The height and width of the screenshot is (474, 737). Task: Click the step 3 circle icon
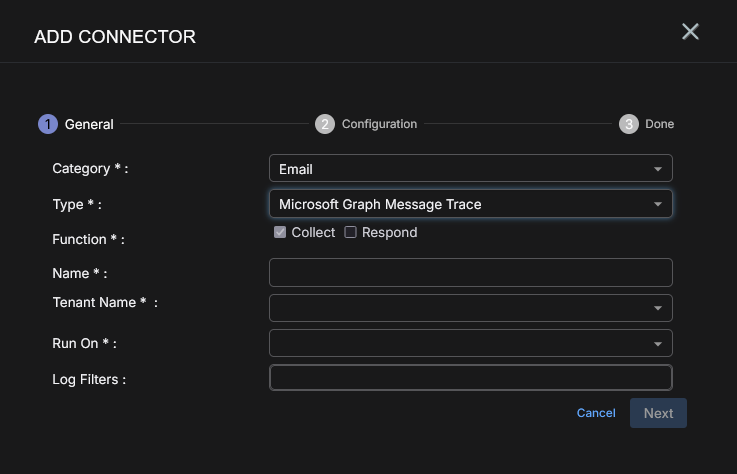click(628, 124)
